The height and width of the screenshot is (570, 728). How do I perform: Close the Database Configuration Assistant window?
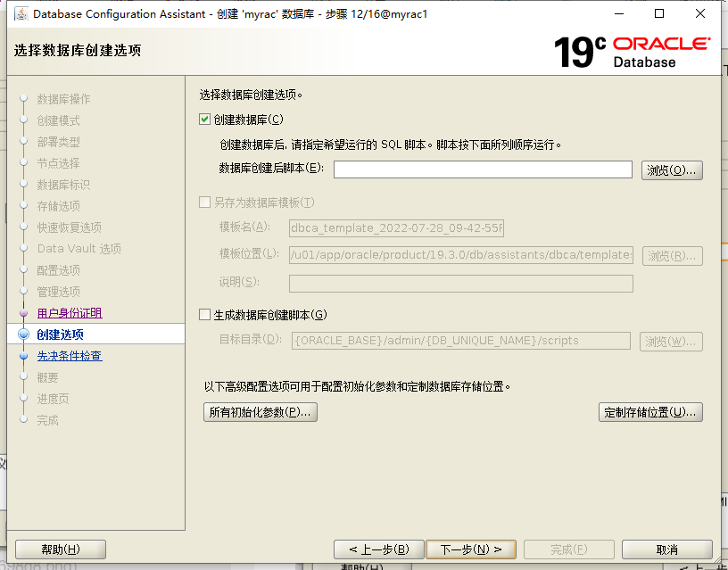tap(700, 14)
